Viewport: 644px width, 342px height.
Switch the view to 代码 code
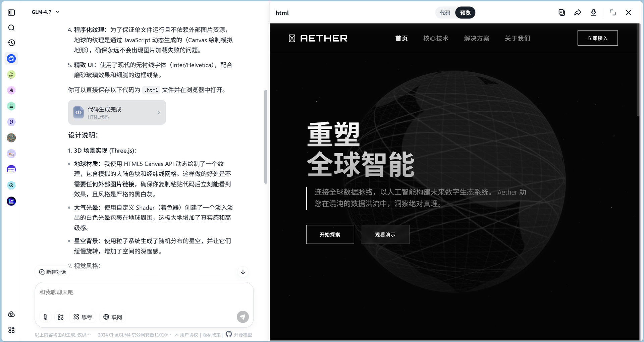click(x=445, y=13)
